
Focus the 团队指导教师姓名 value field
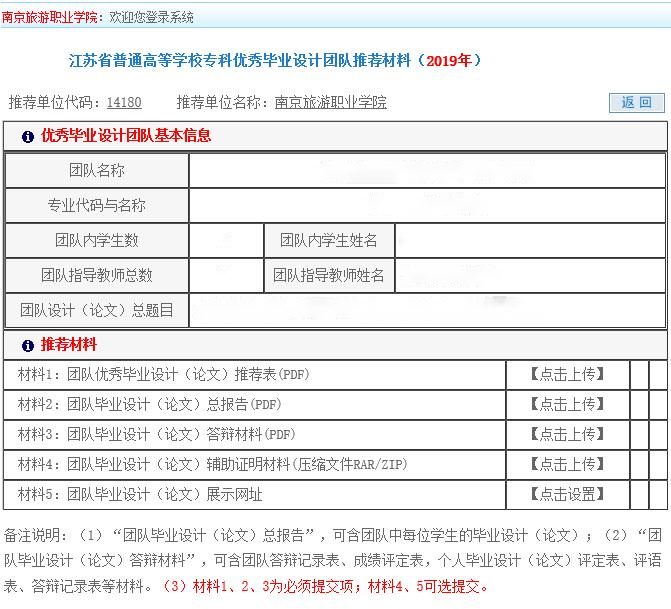[530, 276]
